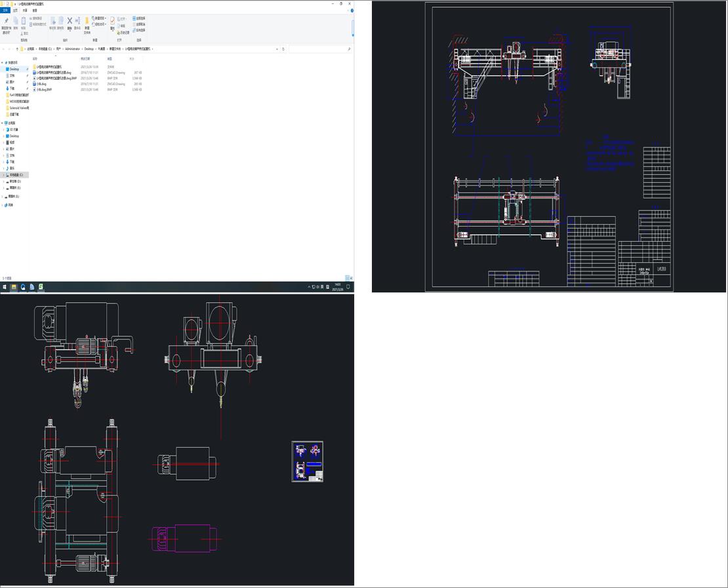728x588 pixels.
Task: Open the File tab in Explorer
Action: pyautogui.click(x=5, y=10)
